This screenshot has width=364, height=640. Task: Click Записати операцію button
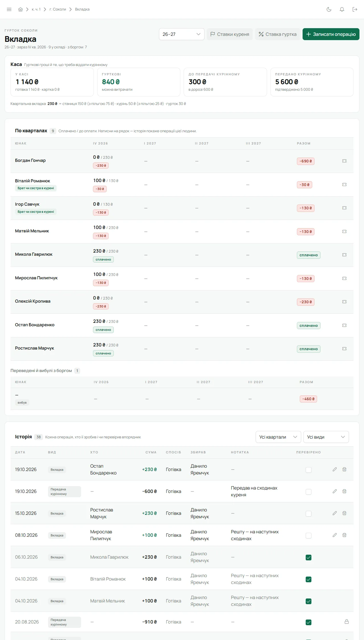[331, 34]
